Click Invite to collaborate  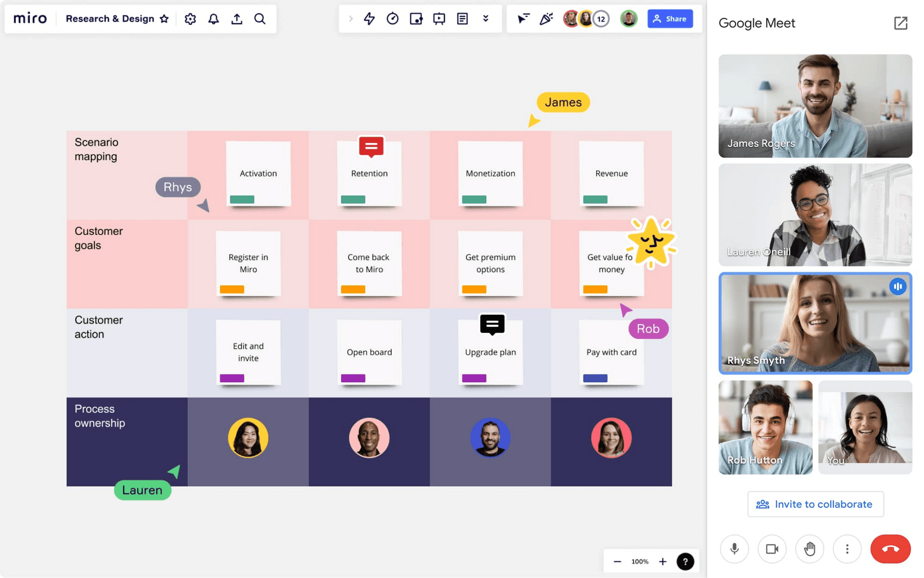815,504
